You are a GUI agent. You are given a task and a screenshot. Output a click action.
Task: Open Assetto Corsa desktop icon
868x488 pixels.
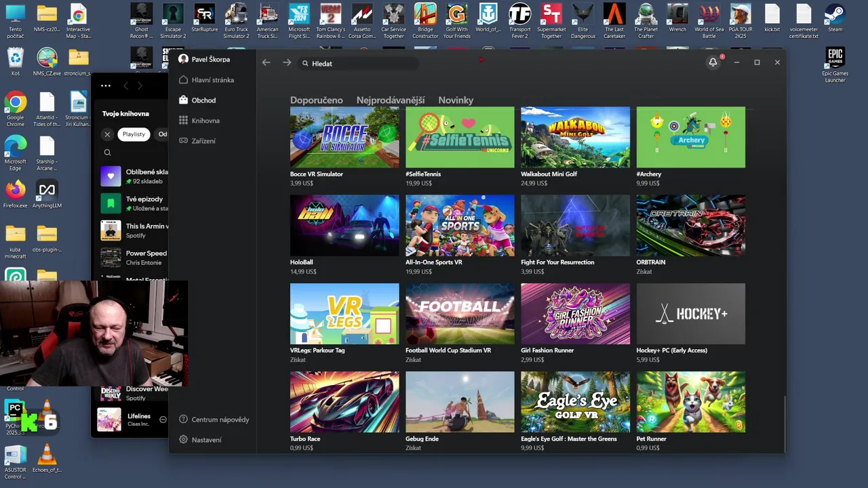pos(362,20)
